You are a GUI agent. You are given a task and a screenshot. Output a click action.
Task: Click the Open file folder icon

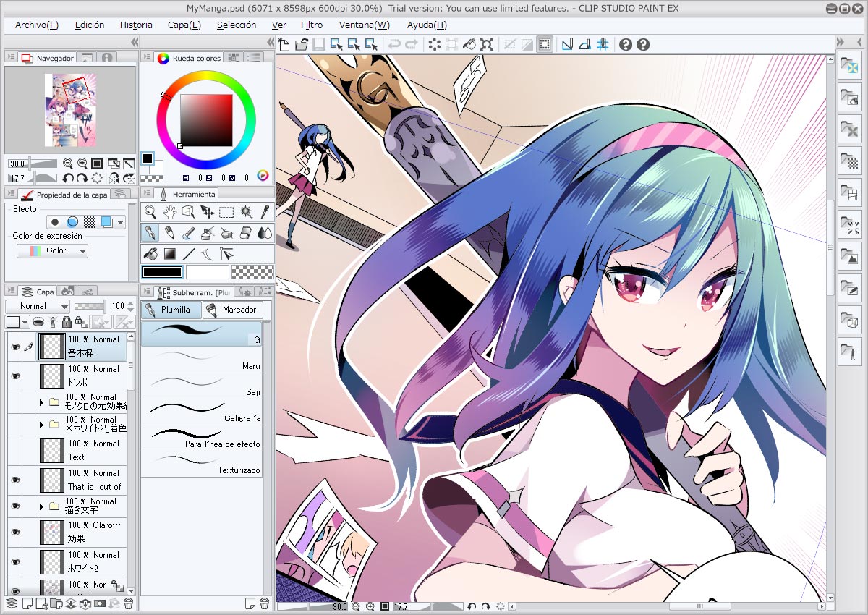(302, 45)
